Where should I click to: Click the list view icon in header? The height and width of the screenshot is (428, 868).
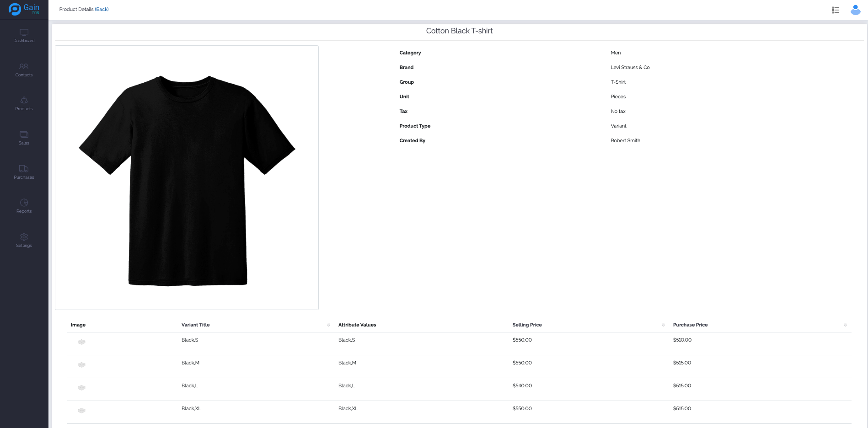click(x=835, y=10)
